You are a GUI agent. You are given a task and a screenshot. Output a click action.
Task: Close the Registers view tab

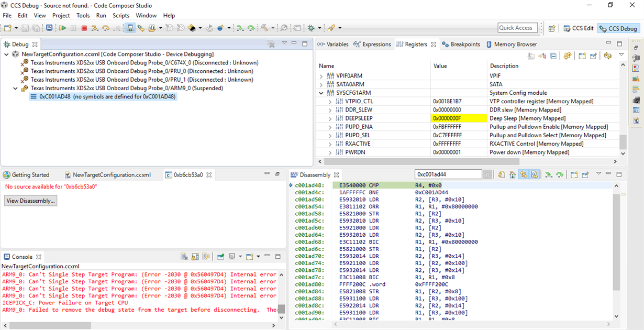pyautogui.click(x=434, y=45)
